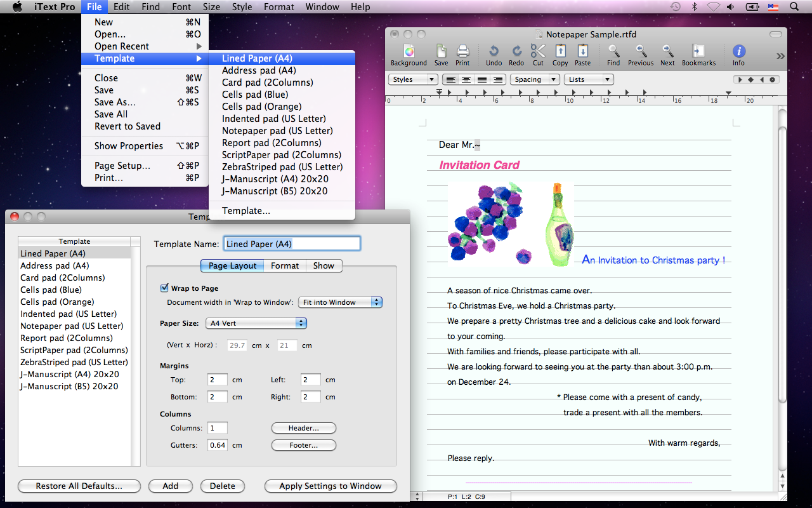812x508 pixels.
Task: Choose Page Setup... in the File menu
Action: click(145, 166)
